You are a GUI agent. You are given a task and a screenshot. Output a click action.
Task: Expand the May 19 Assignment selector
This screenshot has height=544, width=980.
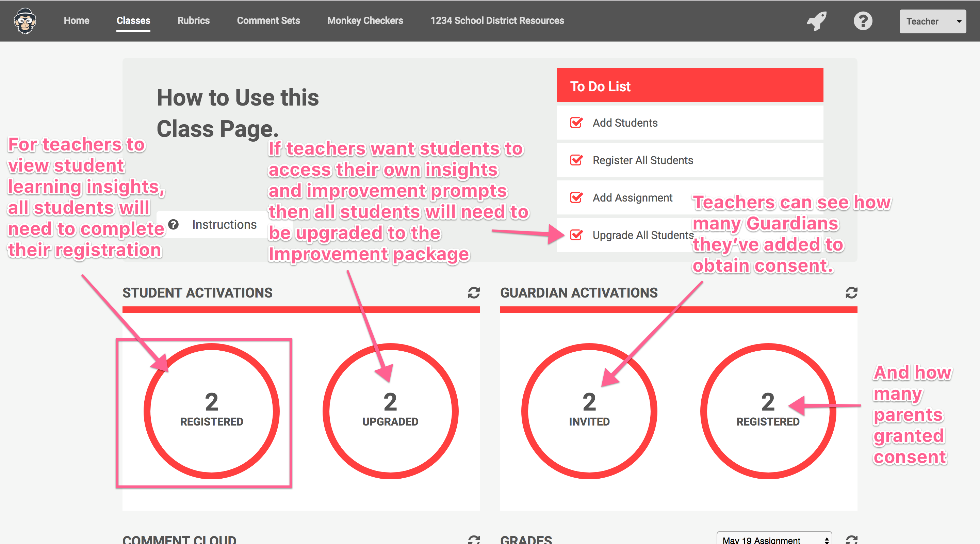(x=774, y=540)
